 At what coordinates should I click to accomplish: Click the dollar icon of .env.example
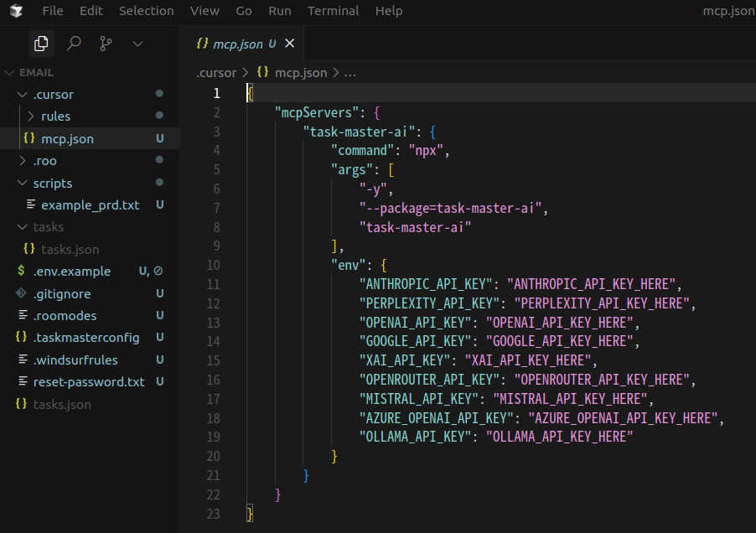(21, 271)
